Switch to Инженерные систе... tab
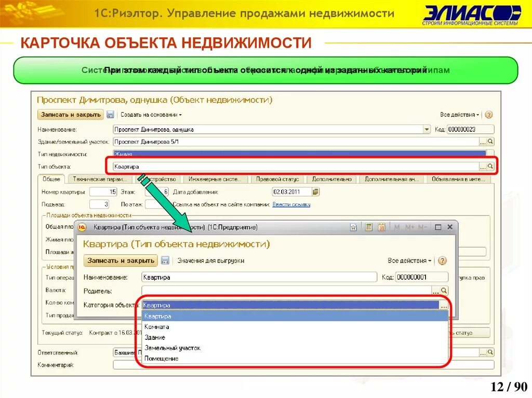The height and width of the screenshot is (398, 532). click(215, 179)
